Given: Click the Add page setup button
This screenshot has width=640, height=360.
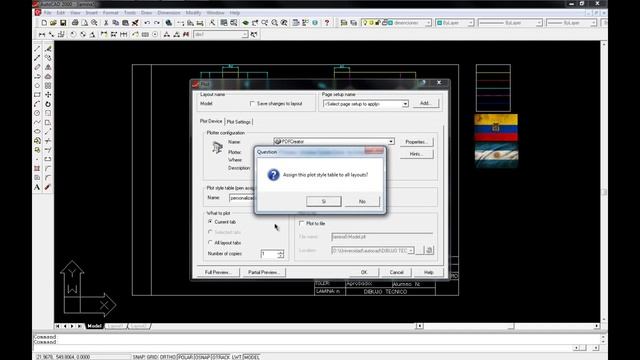Looking at the screenshot, I should (425, 103).
